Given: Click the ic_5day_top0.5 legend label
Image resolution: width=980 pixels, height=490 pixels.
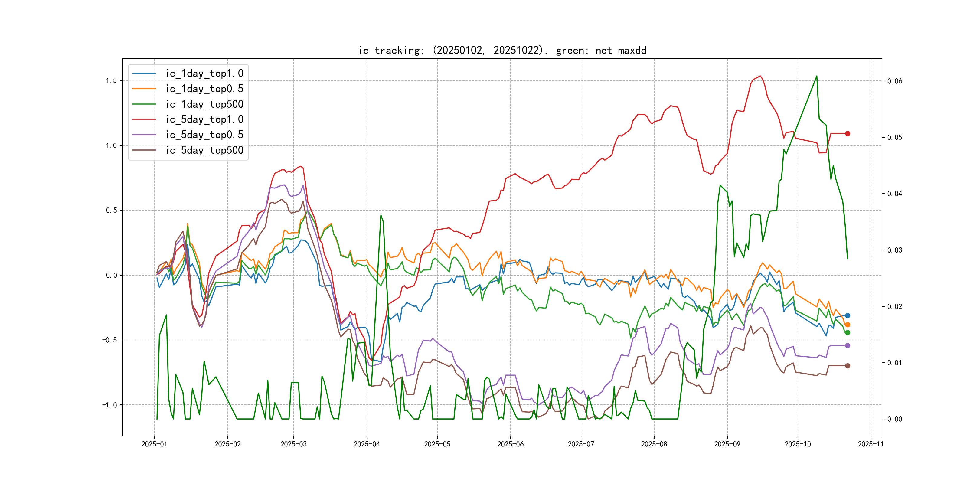Looking at the screenshot, I should point(204,135).
